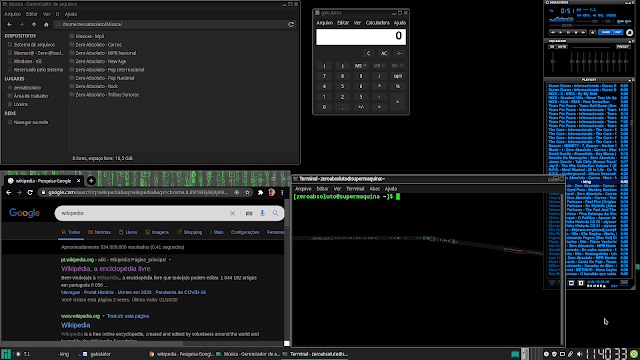Pause playback in Audacious
Viewport: 640px width, 360px height.
coord(569,32)
